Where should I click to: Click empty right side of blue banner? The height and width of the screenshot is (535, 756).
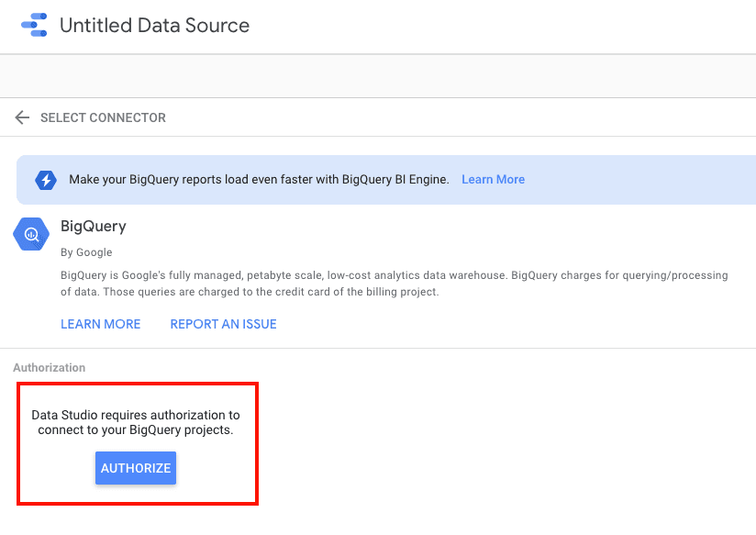[642, 180]
